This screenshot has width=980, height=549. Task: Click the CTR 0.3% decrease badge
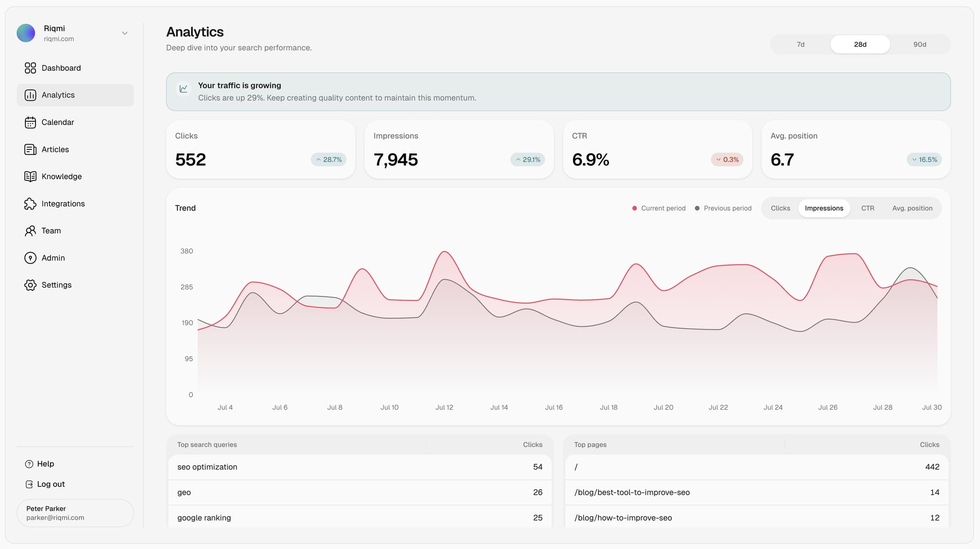pos(727,160)
